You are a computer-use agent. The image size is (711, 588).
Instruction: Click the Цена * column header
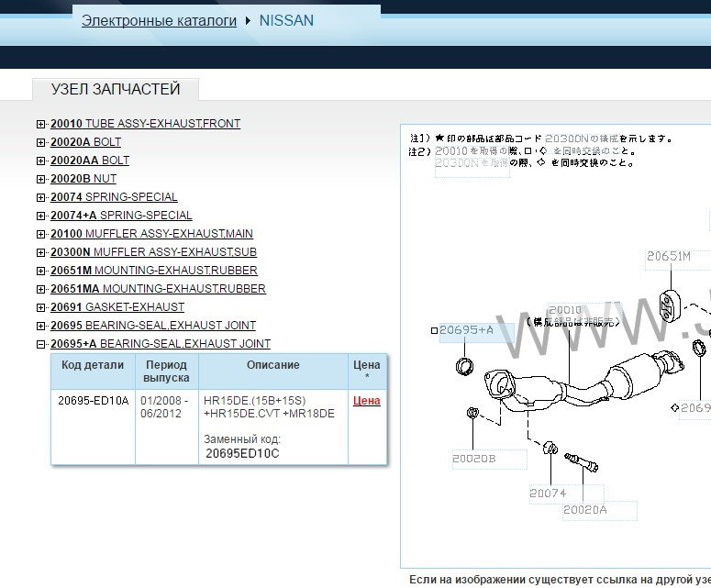367,371
